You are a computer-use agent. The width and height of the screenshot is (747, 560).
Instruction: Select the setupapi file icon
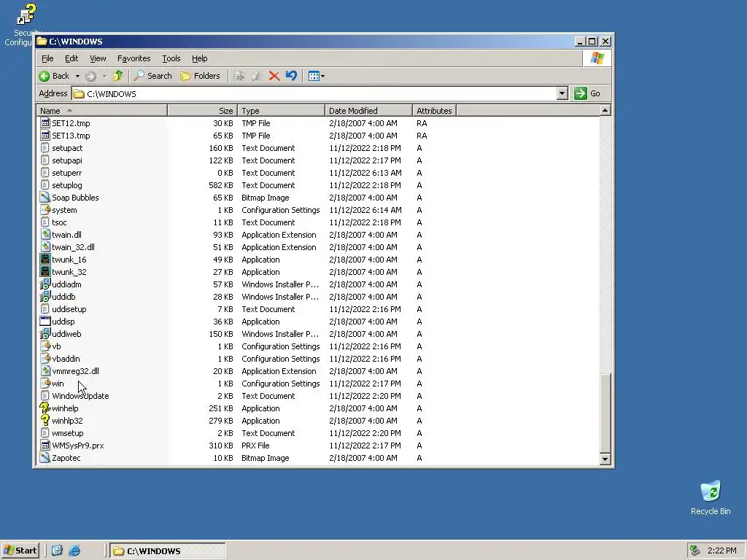point(45,160)
